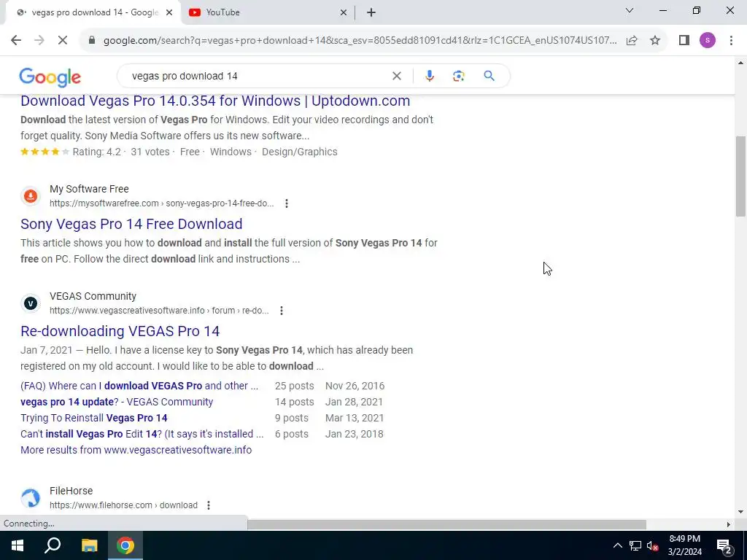Open the Uptodown Vegas Pro 14.0.354 link
The height and width of the screenshot is (560, 747).
point(215,101)
